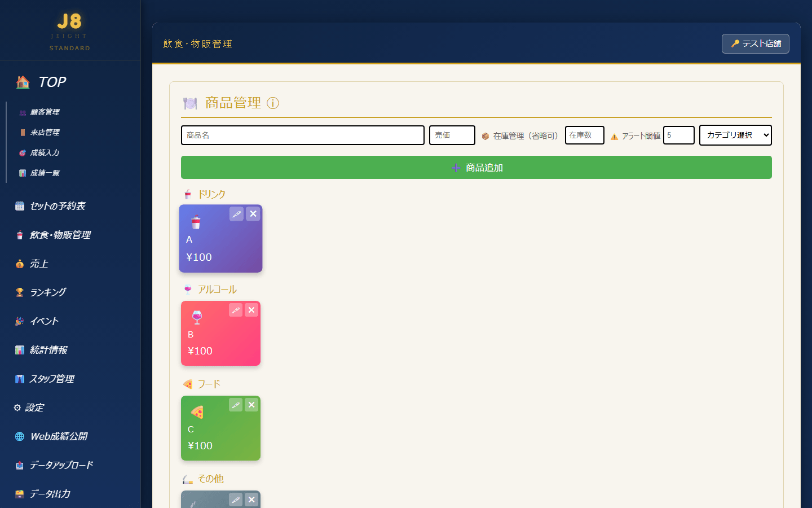Click the info icon beside 商品管理

click(273, 103)
